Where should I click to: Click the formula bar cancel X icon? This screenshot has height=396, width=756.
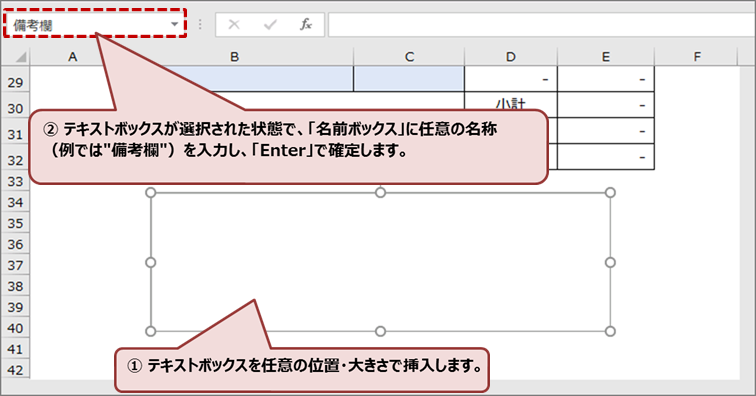(x=234, y=24)
